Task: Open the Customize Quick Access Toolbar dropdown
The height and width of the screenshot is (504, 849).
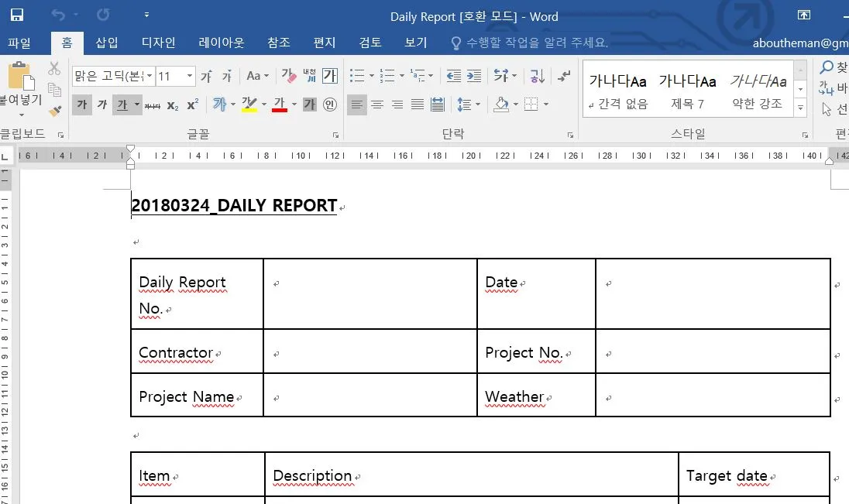Action: click(x=146, y=15)
